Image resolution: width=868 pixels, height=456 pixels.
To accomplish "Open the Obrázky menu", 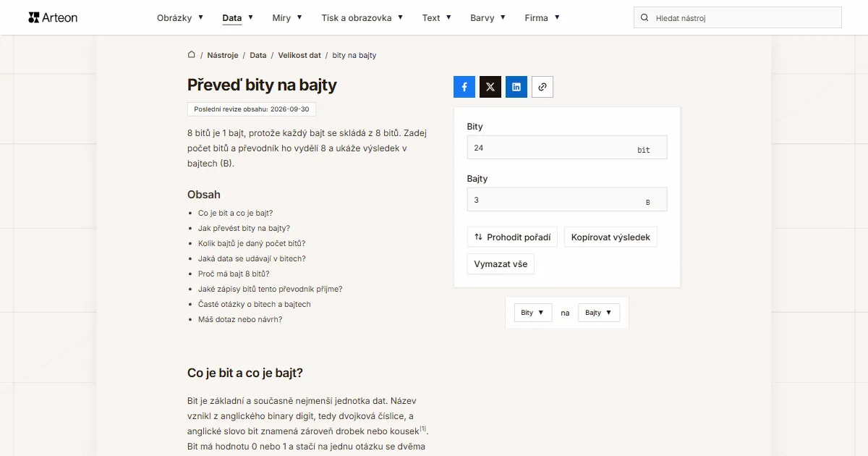I will click(x=180, y=17).
